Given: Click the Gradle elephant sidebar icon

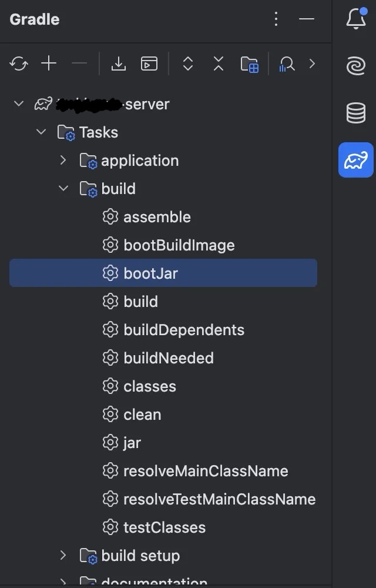Looking at the screenshot, I should tap(356, 160).
